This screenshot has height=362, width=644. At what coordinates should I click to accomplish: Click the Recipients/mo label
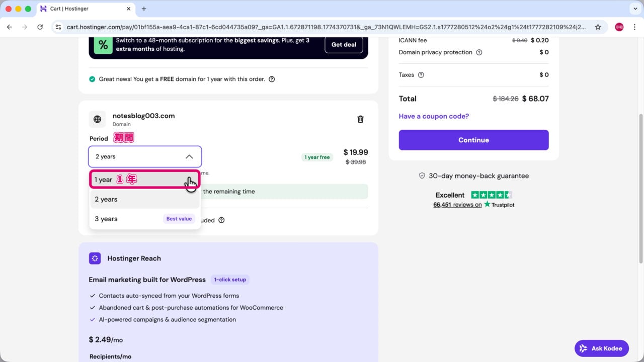(x=110, y=356)
